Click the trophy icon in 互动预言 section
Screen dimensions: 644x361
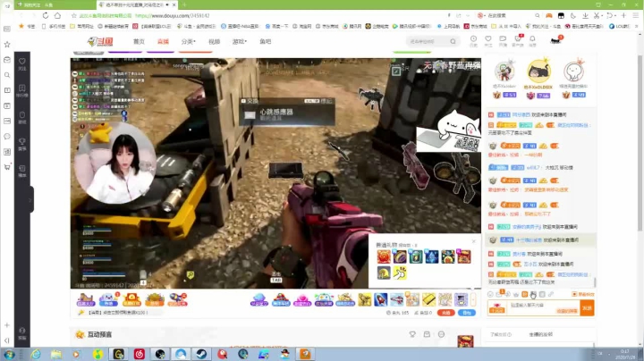[x=412, y=334]
